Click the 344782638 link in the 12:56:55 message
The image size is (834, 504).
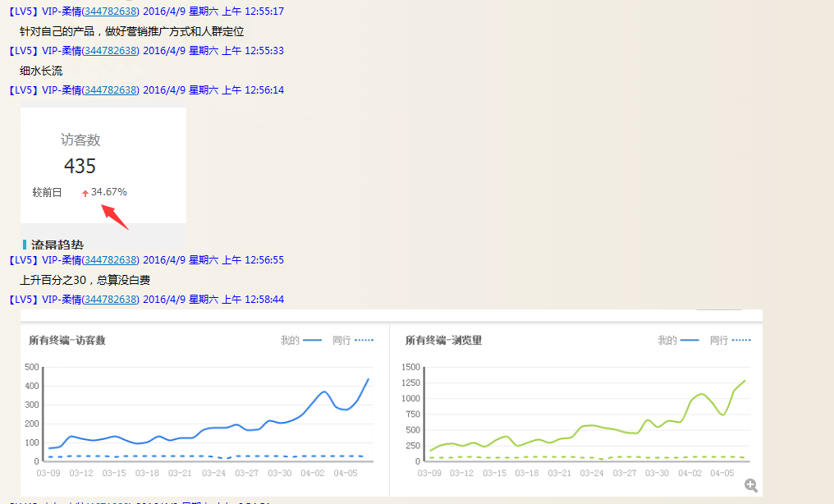tap(111, 260)
